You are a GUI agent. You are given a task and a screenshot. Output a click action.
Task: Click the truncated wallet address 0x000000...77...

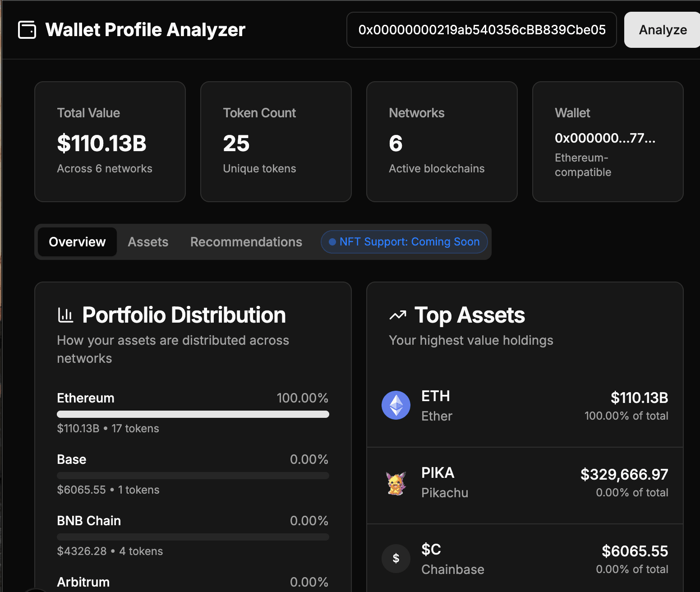click(x=605, y=138)
